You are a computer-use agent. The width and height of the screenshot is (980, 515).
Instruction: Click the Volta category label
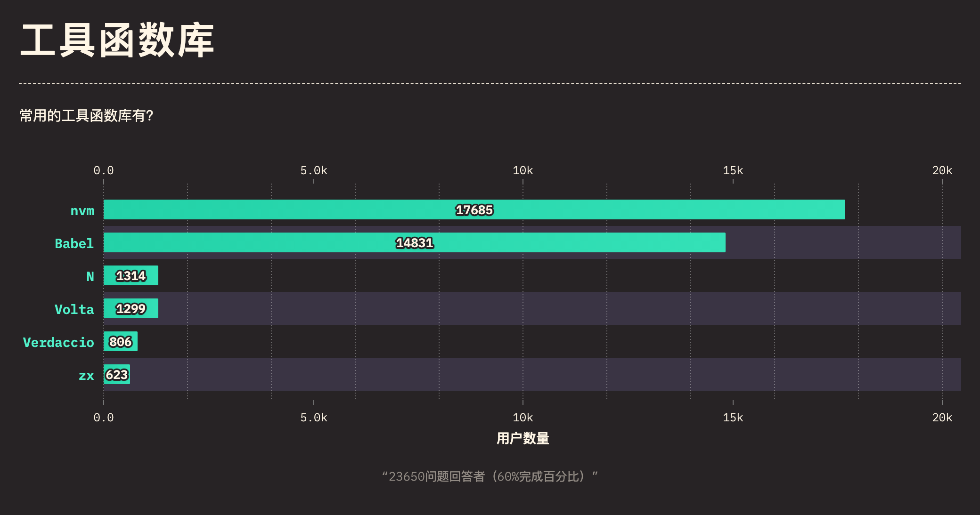(74, 310)
